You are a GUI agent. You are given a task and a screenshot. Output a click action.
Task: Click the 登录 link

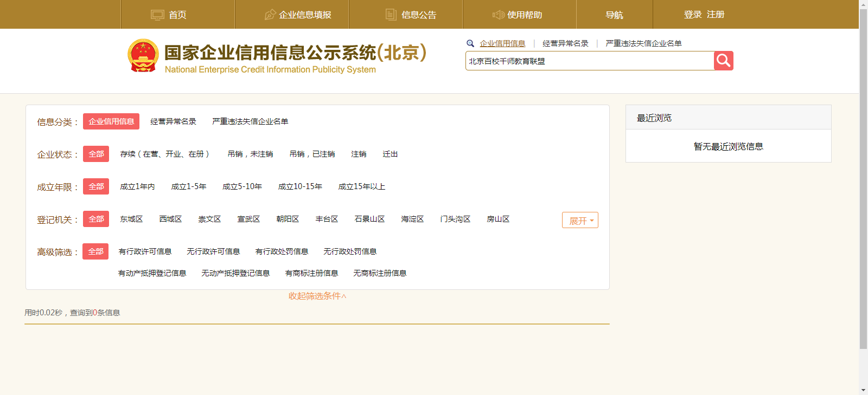coord(693,15)
